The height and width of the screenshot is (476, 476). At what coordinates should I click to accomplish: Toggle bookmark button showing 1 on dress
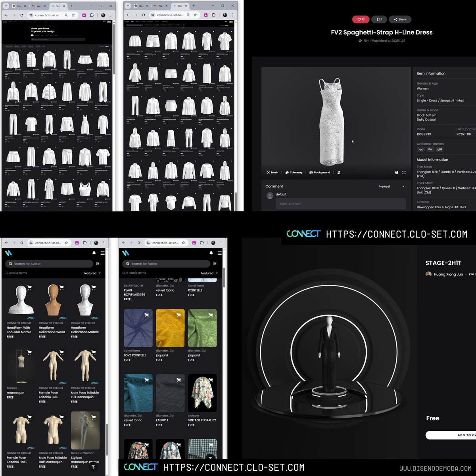379,19
